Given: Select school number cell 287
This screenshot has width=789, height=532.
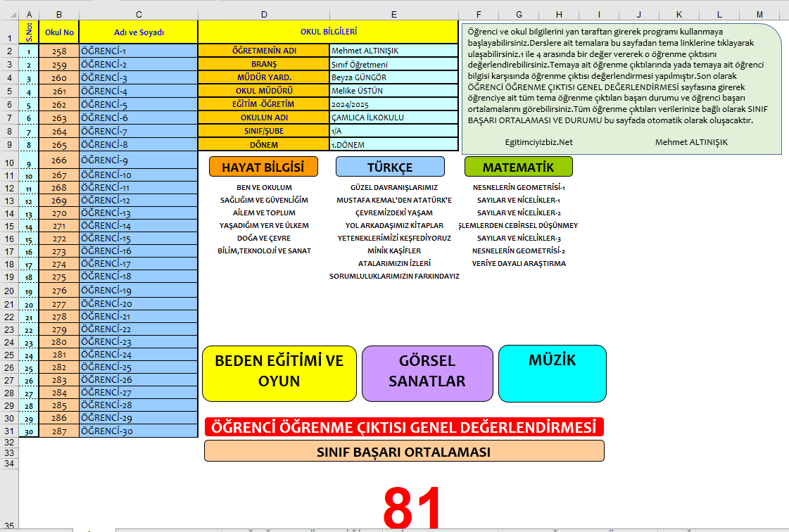Looking at the screenshot, I should 59,431.
